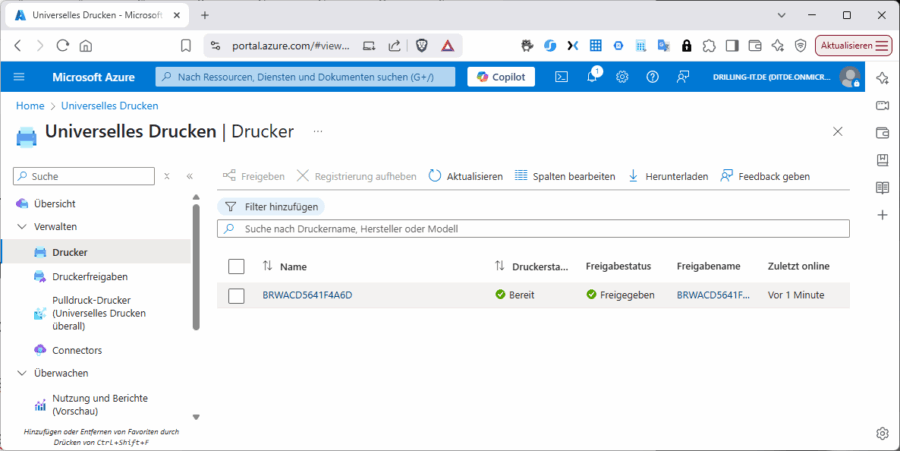Click the Freigabestatus column header

618,266
